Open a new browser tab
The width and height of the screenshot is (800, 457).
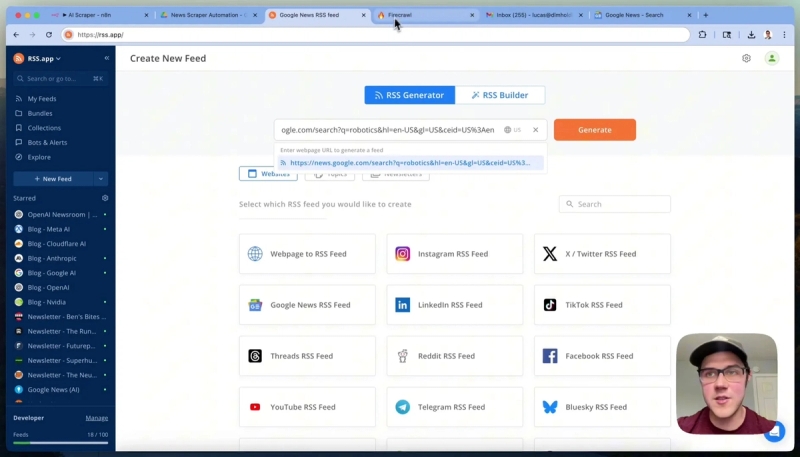click(x=706, y=15)
